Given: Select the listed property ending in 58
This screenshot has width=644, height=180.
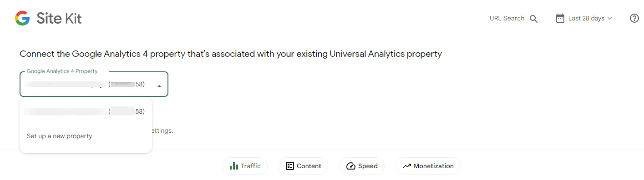Looking at the screenshot, I should tap(86, 111).
